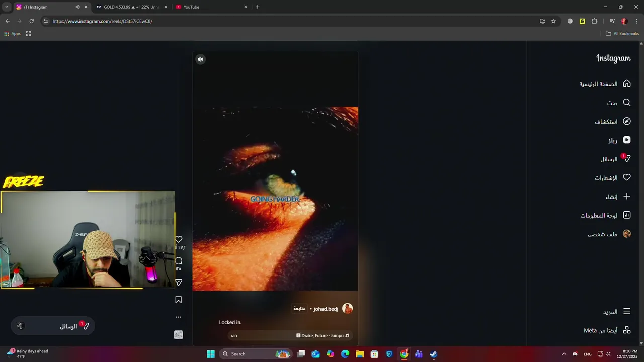This screenshot has height=362, width=644.
Task: Click the address bar URL
Action: [x=103, y=21]
